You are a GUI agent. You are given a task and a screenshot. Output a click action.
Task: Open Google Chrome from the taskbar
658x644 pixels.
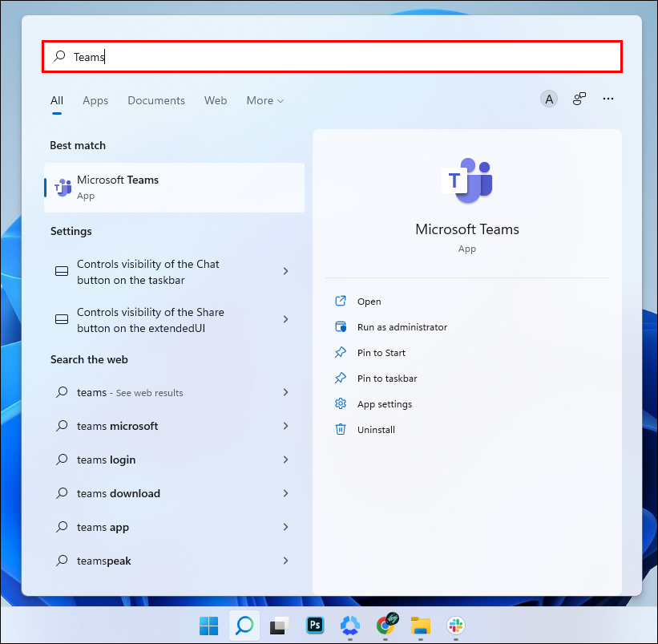(386, 624)
